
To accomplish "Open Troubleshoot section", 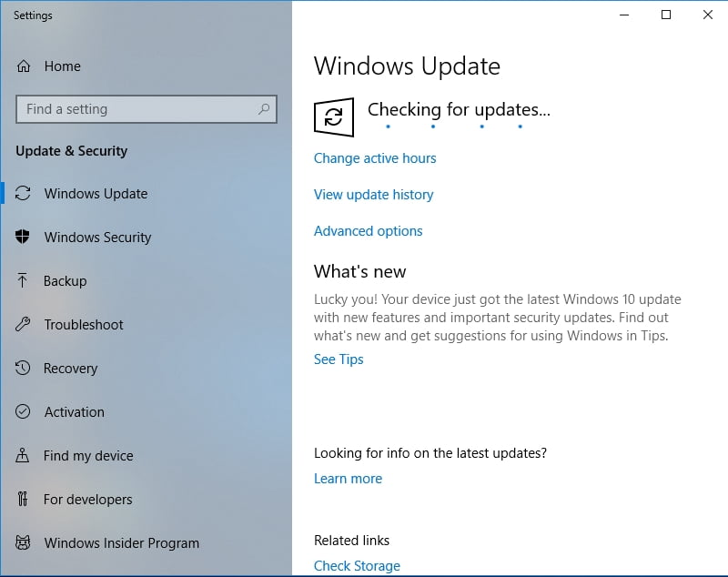I will (84, 325).
